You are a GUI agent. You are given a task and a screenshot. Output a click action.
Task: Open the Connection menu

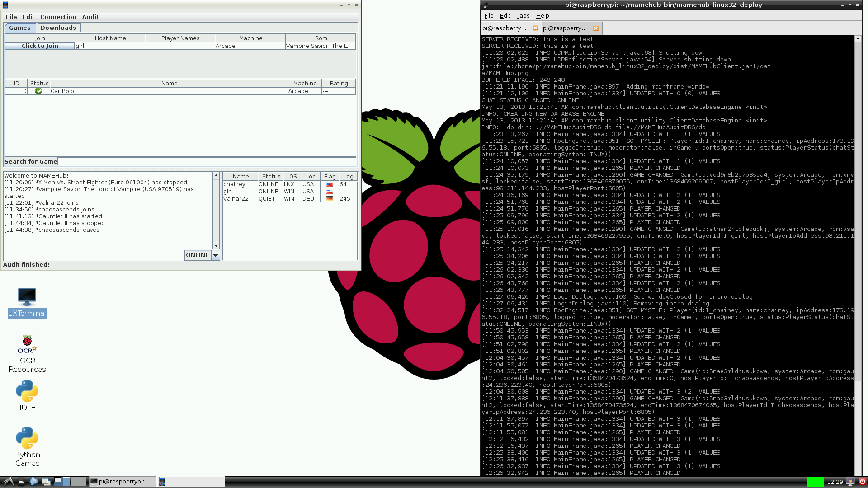tap(58, 17)
